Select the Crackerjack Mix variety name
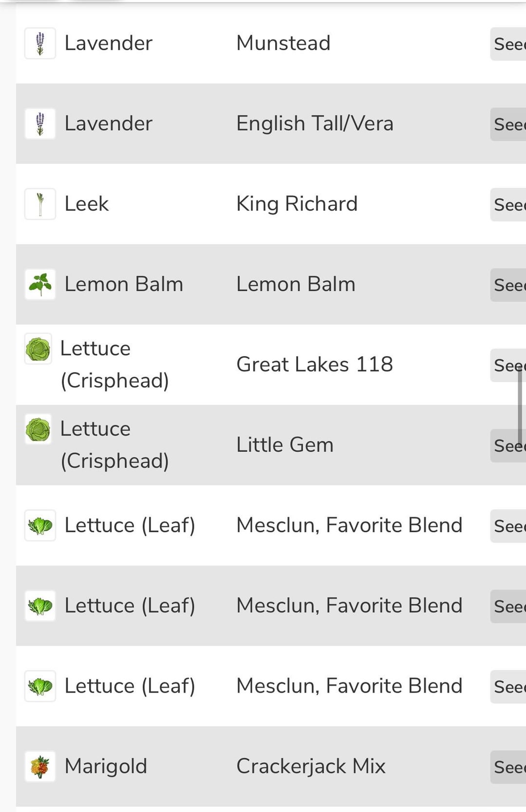526x812 pixels. coord(311,766)
